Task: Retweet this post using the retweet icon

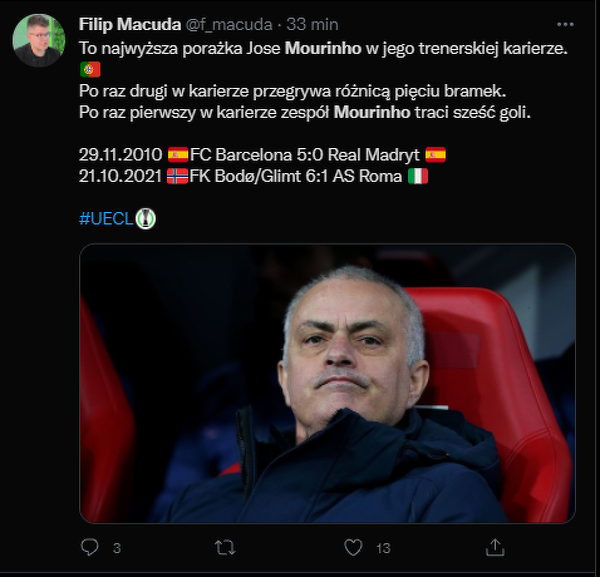Action: [226, 547]
